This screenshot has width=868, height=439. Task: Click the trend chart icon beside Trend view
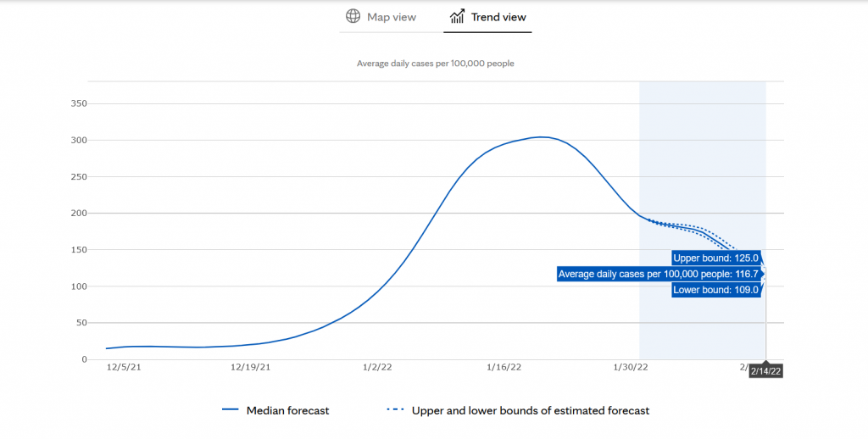tap(458, 17)
